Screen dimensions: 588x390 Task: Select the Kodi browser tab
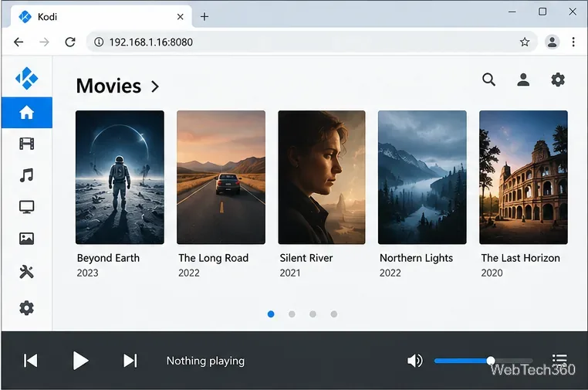101,16
